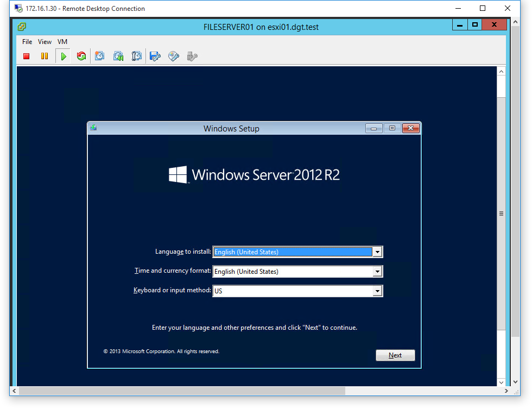Click the Windows Server 2012 R2 logo
Screen dimensions: 532x408
tap(254, 175)
